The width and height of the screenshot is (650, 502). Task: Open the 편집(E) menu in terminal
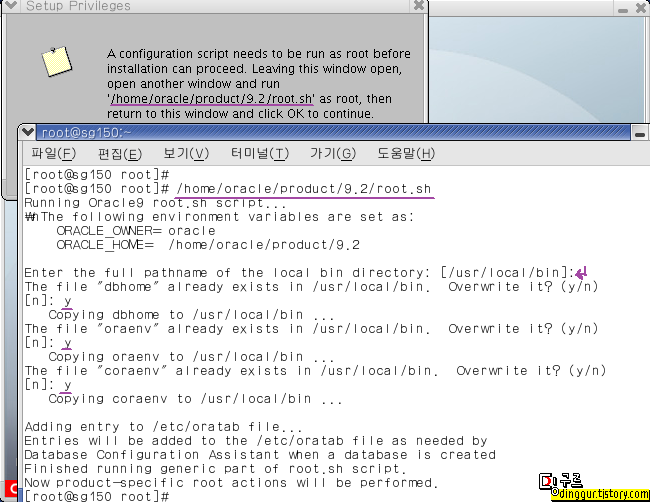click(120, 154)
